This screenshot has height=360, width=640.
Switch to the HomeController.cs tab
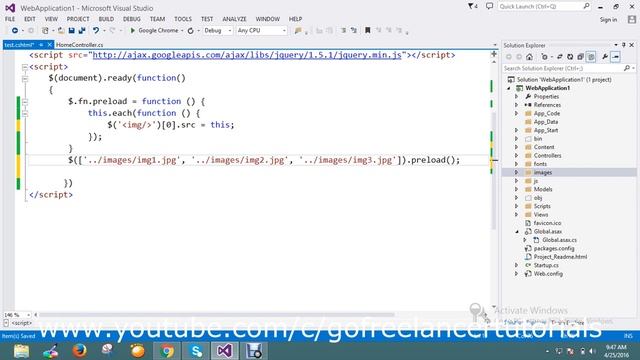[80, 45]
